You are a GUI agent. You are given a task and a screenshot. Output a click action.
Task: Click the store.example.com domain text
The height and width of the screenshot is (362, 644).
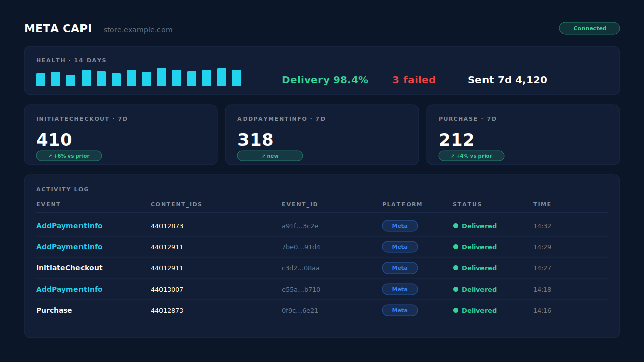(x=138, y=30)
